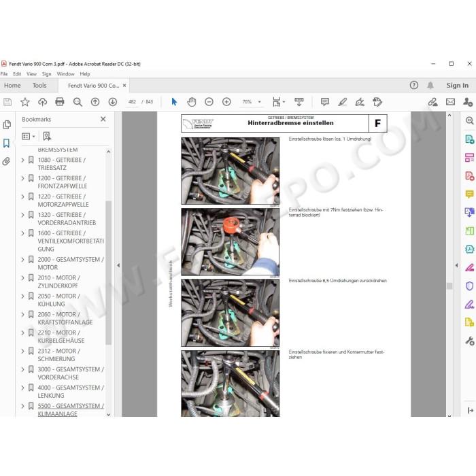Open the help question mark icon
The width and height of the screenshot is (476, 476).
click(x=413, y=85)
